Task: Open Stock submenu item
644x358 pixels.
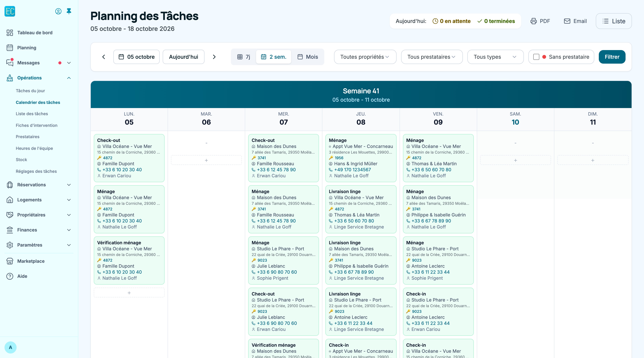Action: [21, 160]
